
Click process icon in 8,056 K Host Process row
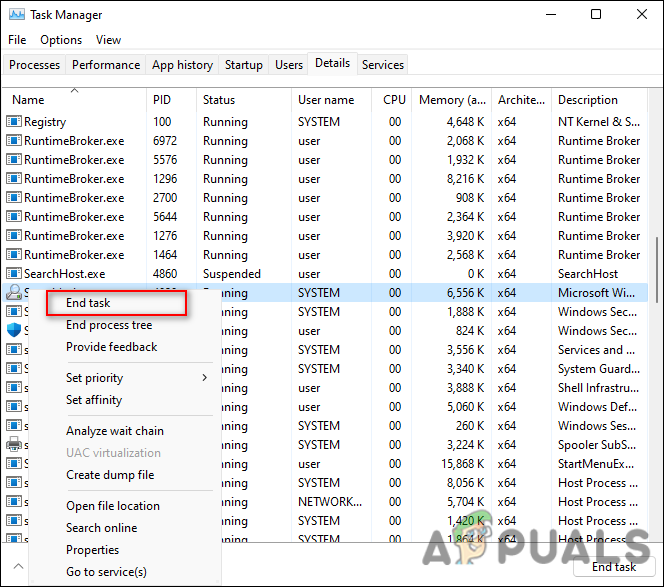tap(14, 483)
